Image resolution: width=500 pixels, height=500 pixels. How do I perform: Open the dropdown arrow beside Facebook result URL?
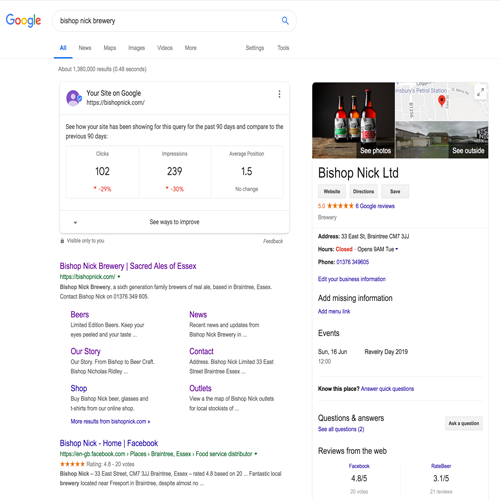[x=256, y=454]
